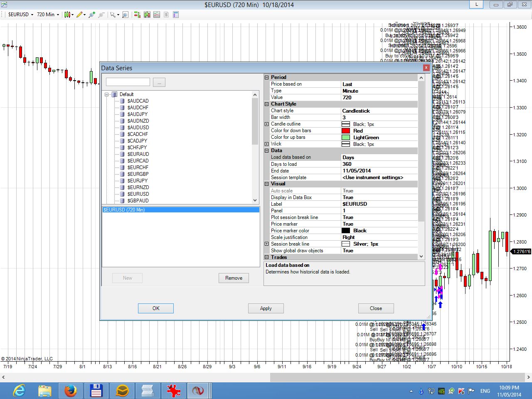Close the Data Series dialog with red X
Screen dimensions: 532x399
pos(426,67)
